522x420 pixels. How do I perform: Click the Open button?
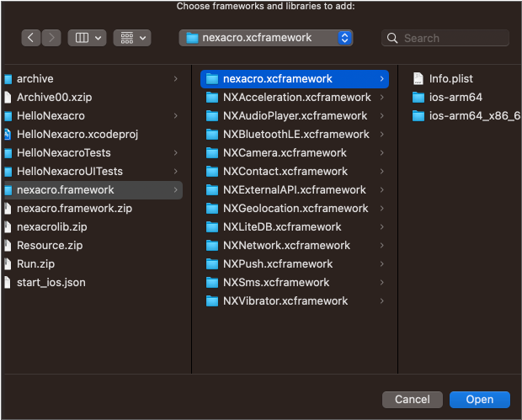point(479,399)
